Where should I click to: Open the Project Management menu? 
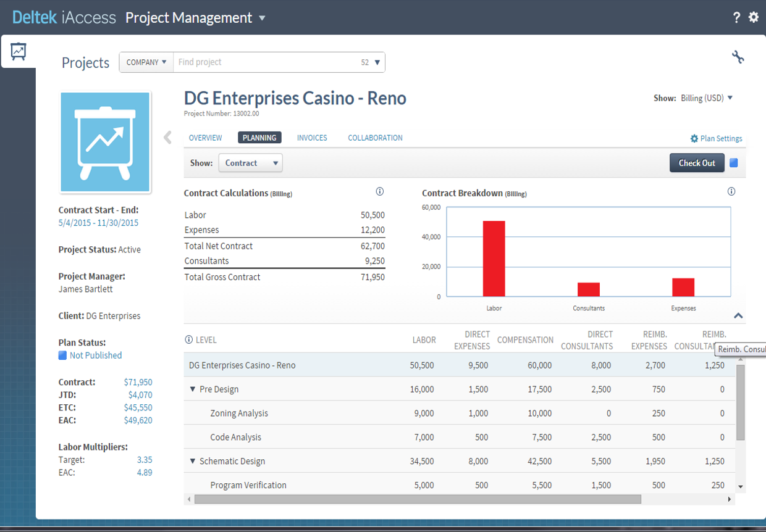coord(196,17)
